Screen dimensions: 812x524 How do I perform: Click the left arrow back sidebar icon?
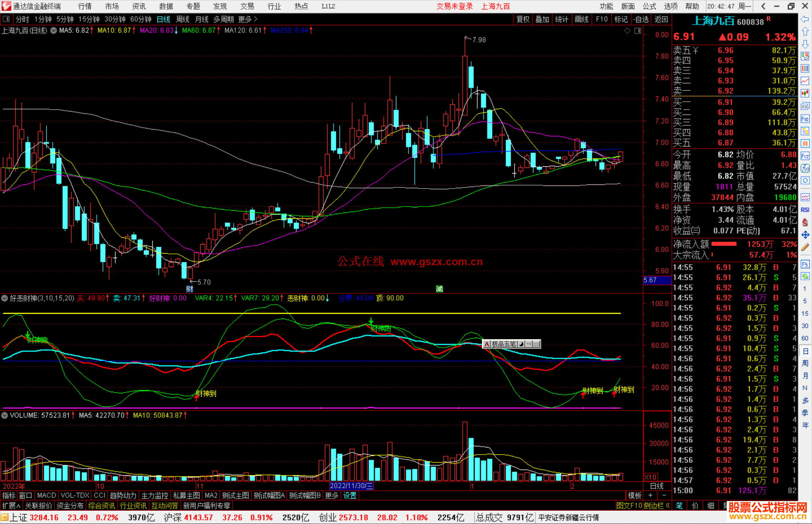805,19
